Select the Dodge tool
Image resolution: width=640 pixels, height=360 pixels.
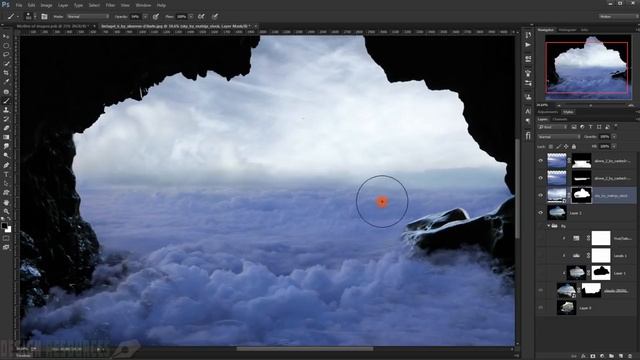pyautogui.click(x=6, y=155)
